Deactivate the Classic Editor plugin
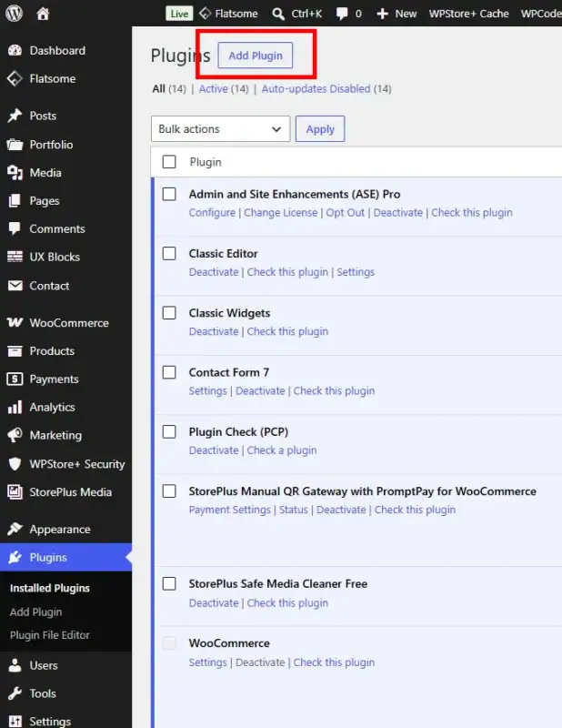 click(x=214, y=272)
